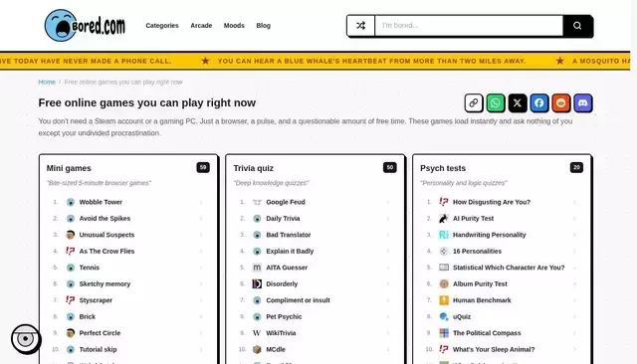Open the Bad Translator quiz
637x364 pixels.
tap(289, 235)
